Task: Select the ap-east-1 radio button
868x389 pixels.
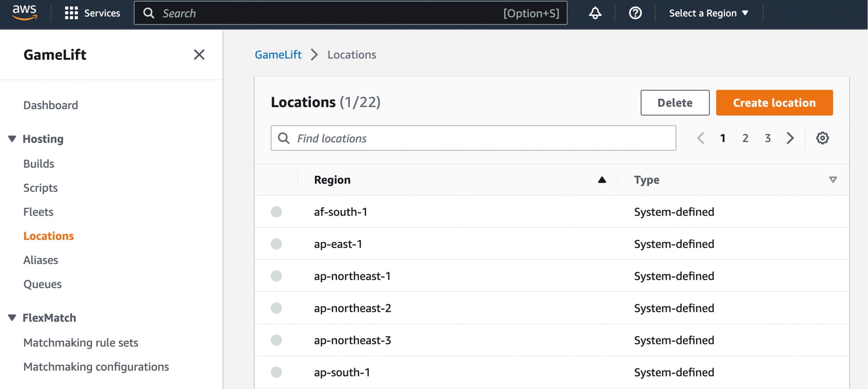Action: coord(276,244)
